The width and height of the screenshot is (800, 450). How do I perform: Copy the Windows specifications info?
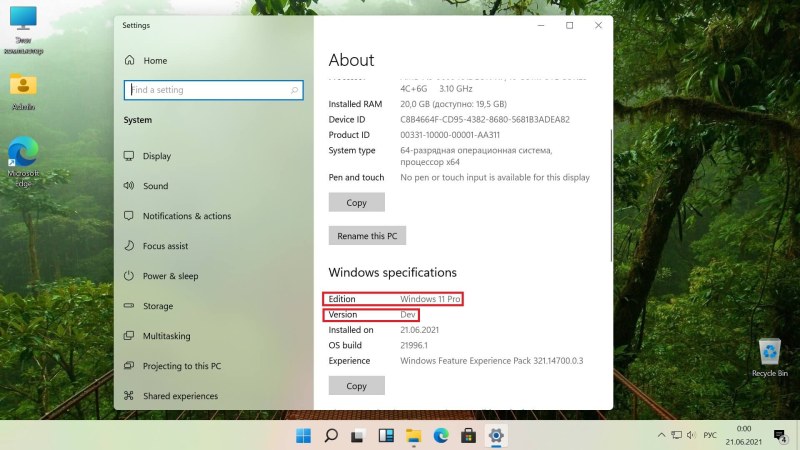356,386
